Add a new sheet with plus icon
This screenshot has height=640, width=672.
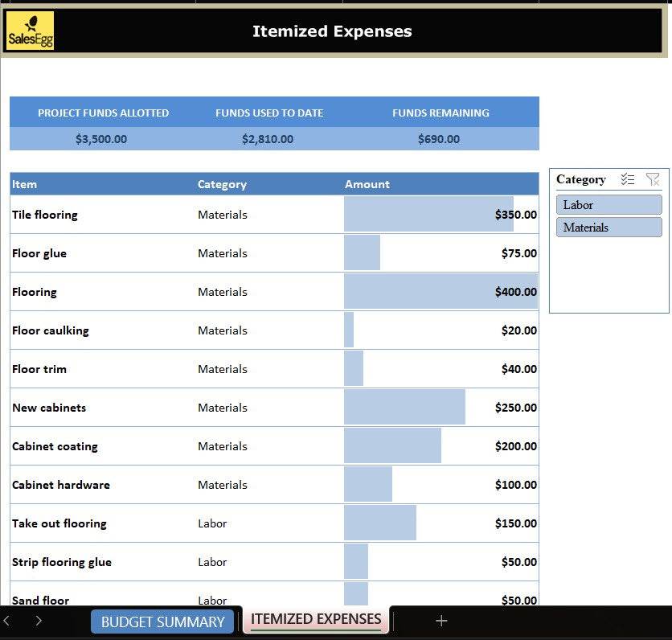(x=441, y=621)
